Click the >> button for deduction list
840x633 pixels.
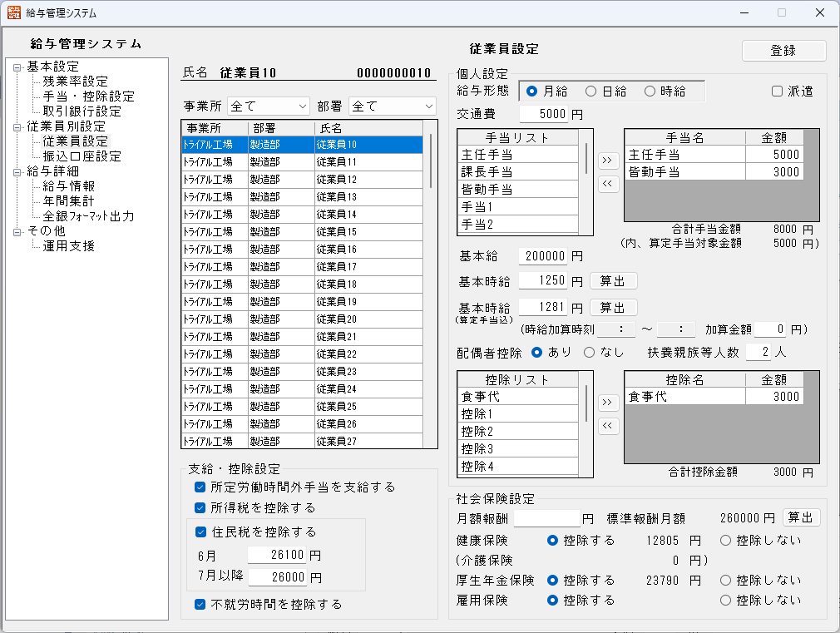coord(607,402)
